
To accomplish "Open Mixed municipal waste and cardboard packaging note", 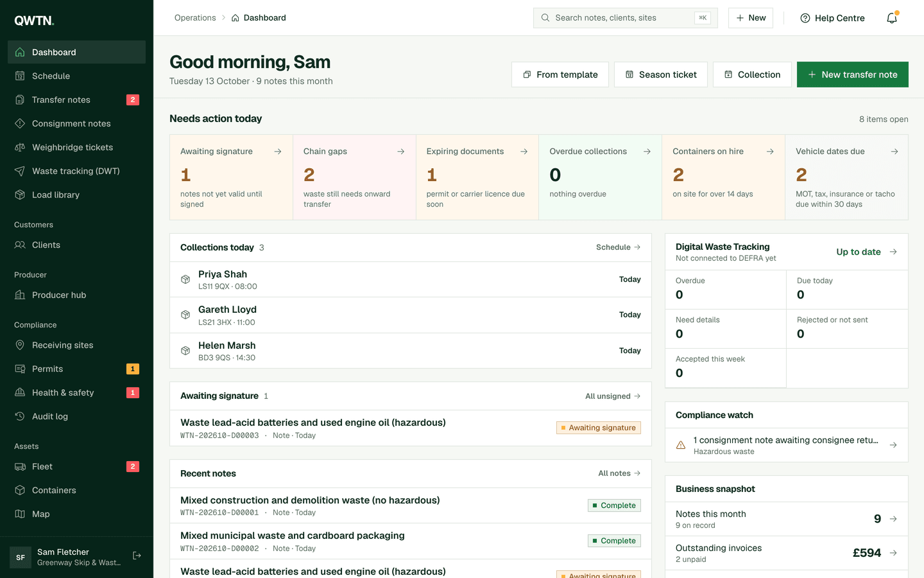I will 411,541.
